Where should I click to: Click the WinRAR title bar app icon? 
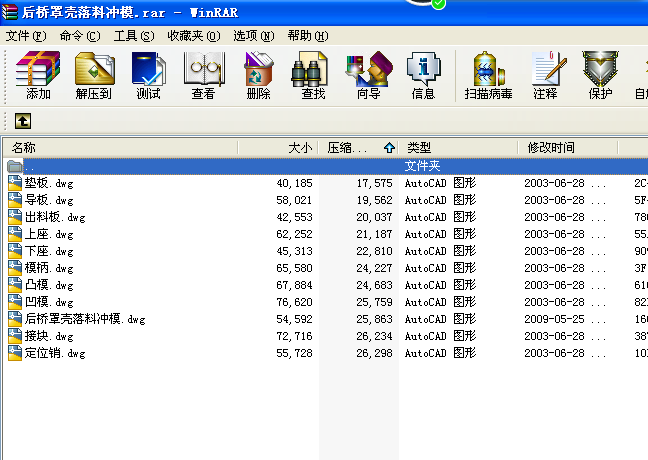(10, 12)
